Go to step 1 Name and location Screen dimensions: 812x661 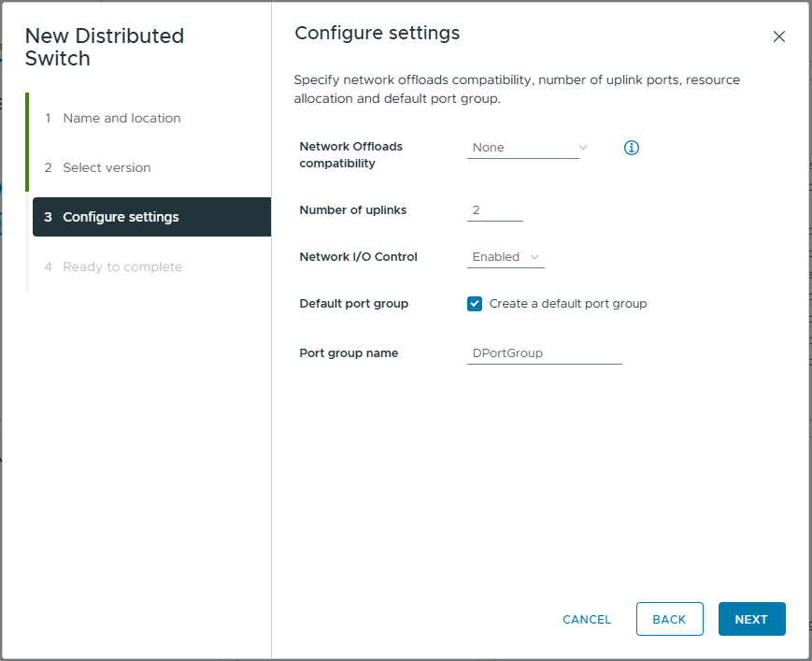tap(121, 118)
